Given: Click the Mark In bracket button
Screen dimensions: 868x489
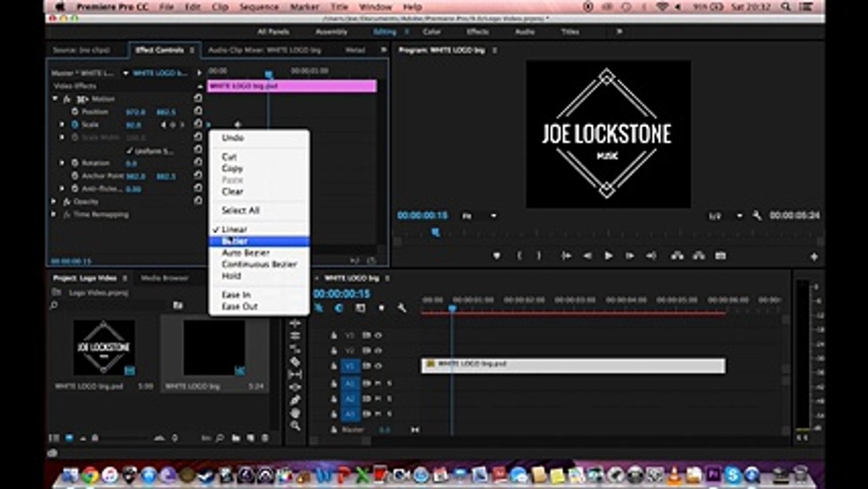Looking at the screenshot, I should [x=520, y=256].
